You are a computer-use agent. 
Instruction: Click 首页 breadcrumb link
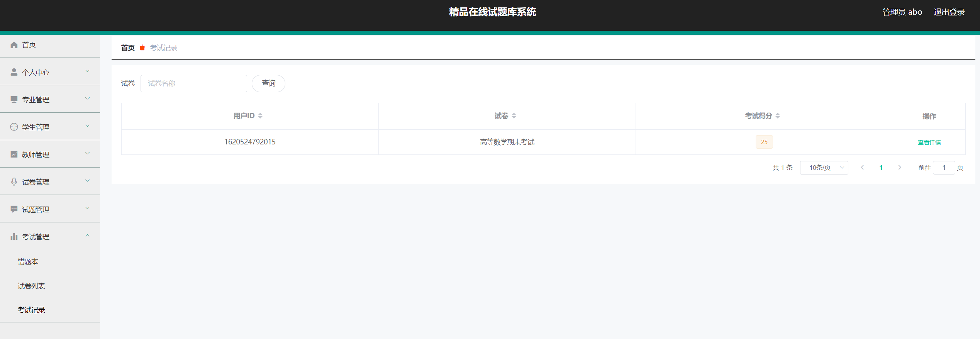point(128,48)
